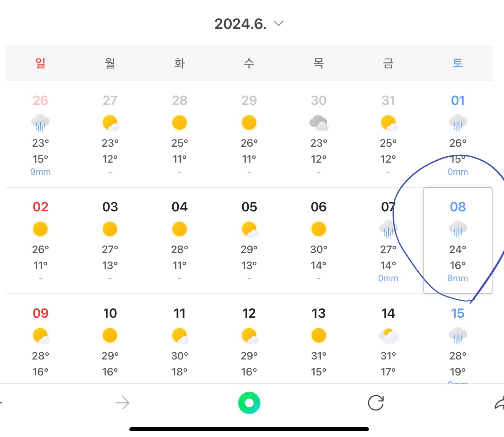This screenshot has width=504, height=437.
Task: Tap the sun-with-cloud icon on June 05
Action: tap(249, 230)
